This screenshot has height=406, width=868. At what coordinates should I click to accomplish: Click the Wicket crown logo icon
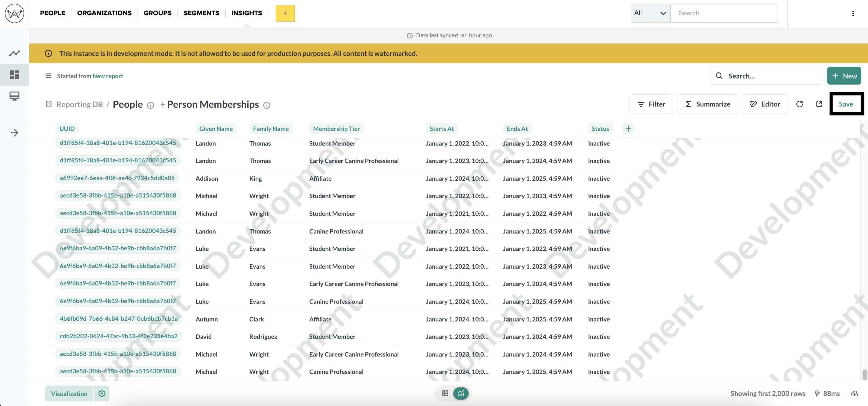(x=15, y=13)
